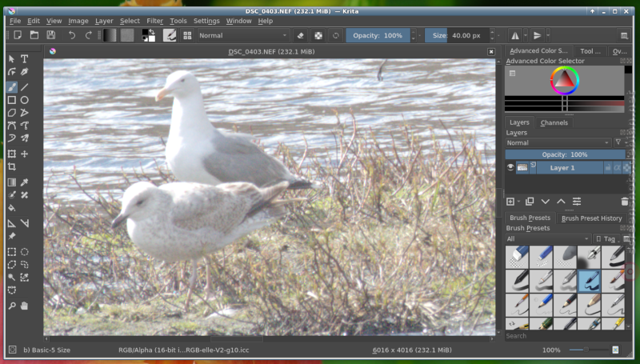Open the layer blending mode dropdown
The height and width of the screenshot is (364, 640).
coord(558,143)
